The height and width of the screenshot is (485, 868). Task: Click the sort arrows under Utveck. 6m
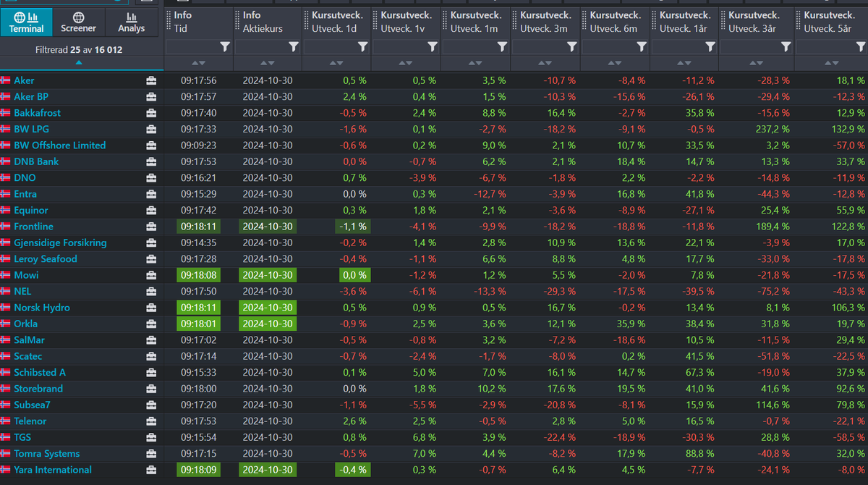pos(615,64)
